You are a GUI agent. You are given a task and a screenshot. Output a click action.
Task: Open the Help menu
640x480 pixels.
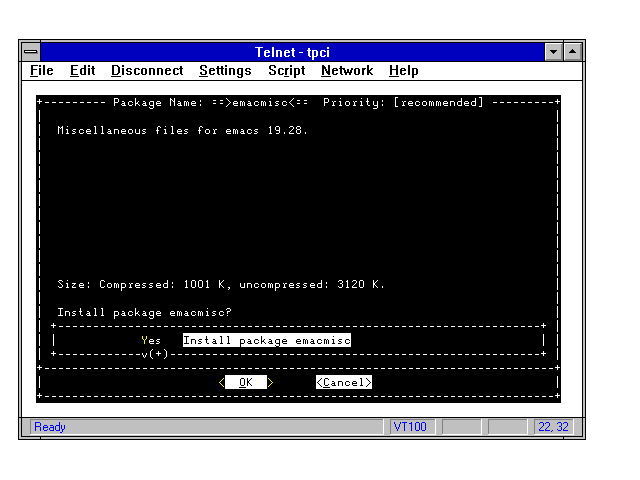(x=404, y=71)
